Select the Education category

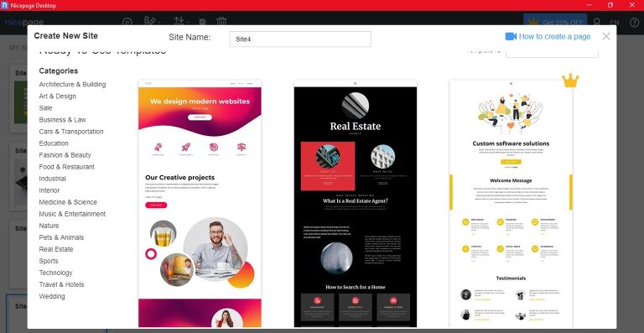(54, 143)
